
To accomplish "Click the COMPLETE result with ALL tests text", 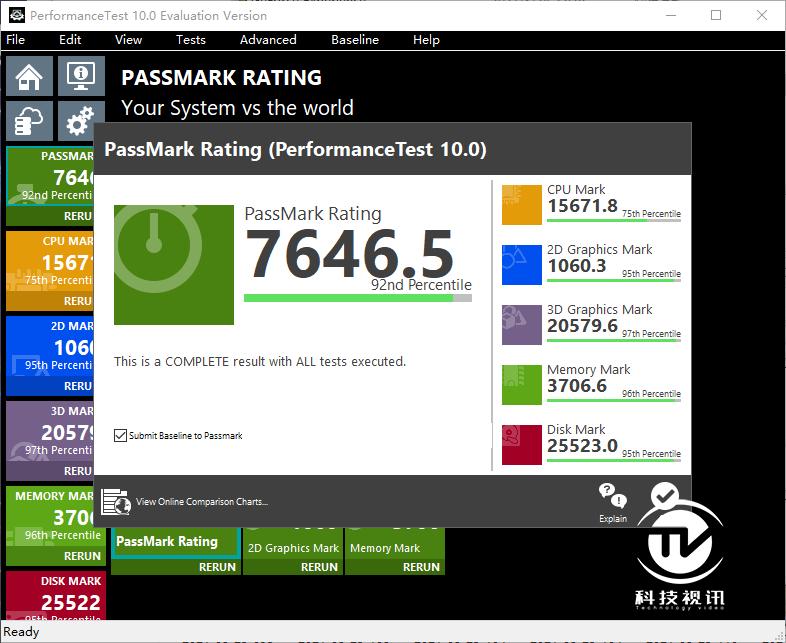I will [260, 361].
